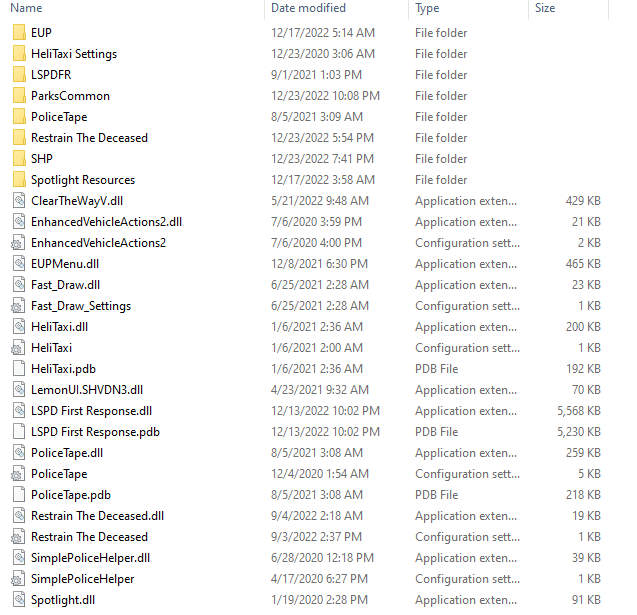Click PDB File type of PoliceTape.pdb

(436, 495)
